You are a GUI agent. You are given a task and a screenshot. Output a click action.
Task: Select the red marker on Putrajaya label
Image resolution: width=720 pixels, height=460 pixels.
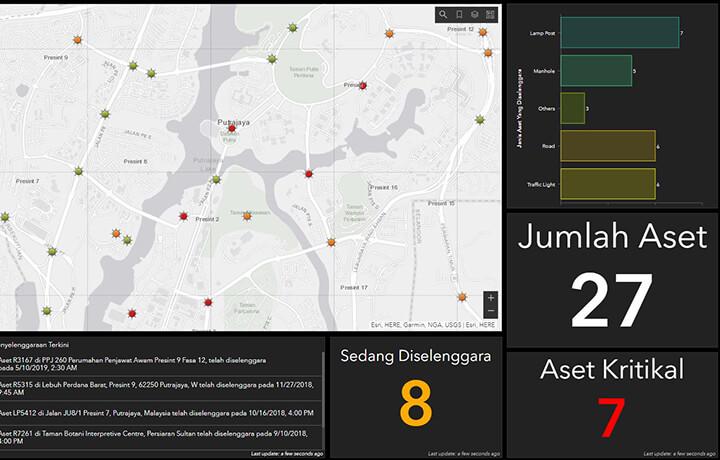click(x=232, y=129)
